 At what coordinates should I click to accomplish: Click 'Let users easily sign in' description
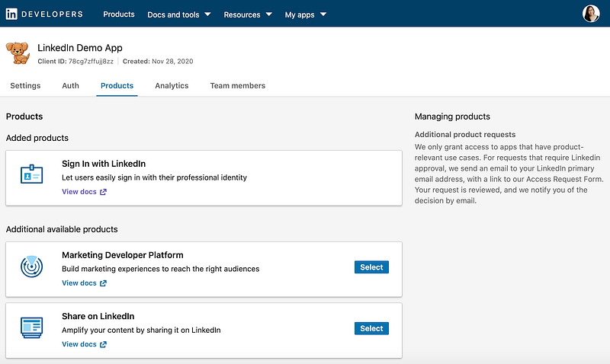click(154, 177)
